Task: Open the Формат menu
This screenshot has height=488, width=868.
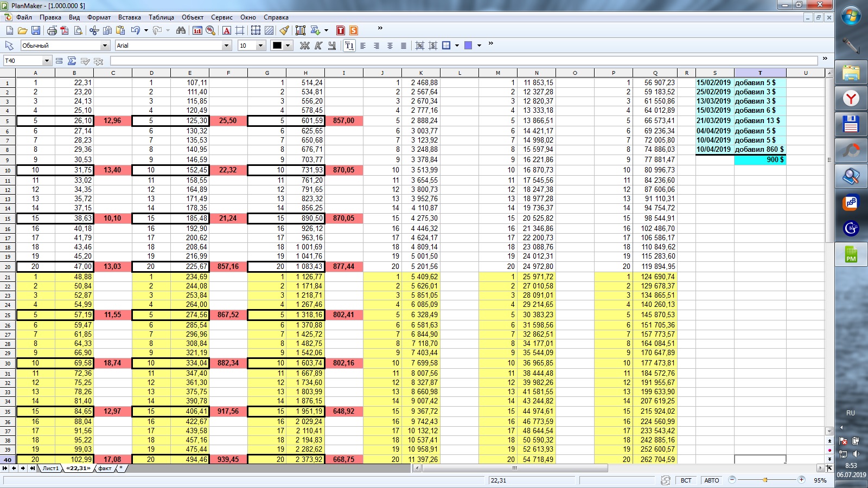Action: [99, 17]
